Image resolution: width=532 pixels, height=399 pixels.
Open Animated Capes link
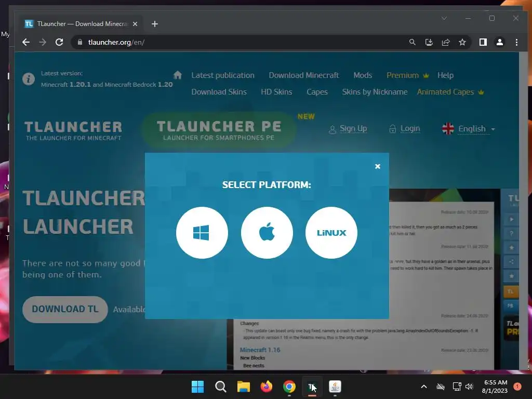[450, 92]
